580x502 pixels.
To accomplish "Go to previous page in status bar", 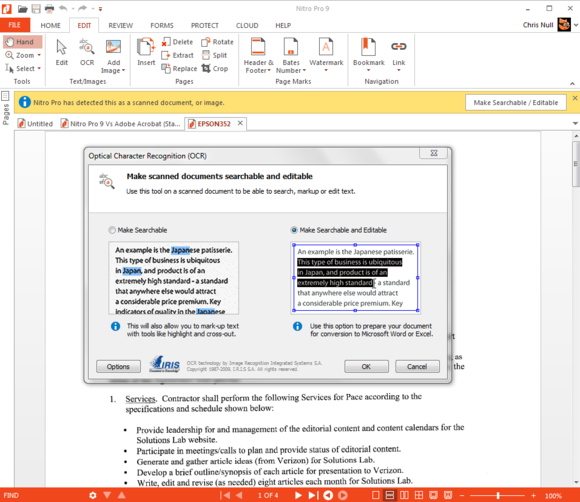I will [239, 495].
